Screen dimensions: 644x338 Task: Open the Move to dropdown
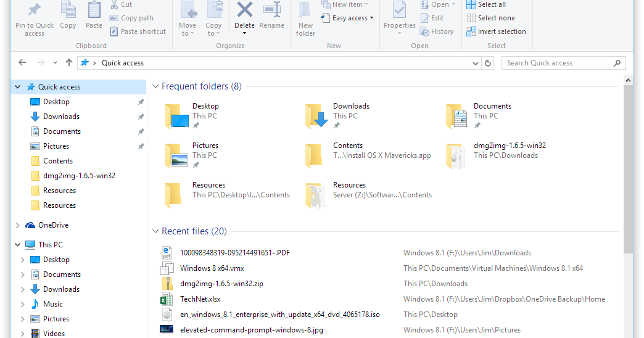(x=188, y=29)
